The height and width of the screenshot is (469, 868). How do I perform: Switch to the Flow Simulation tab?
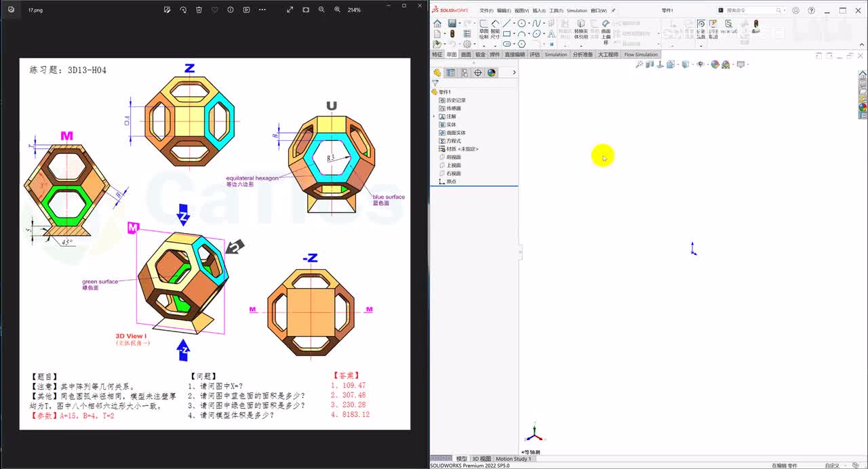coord(641,54)
